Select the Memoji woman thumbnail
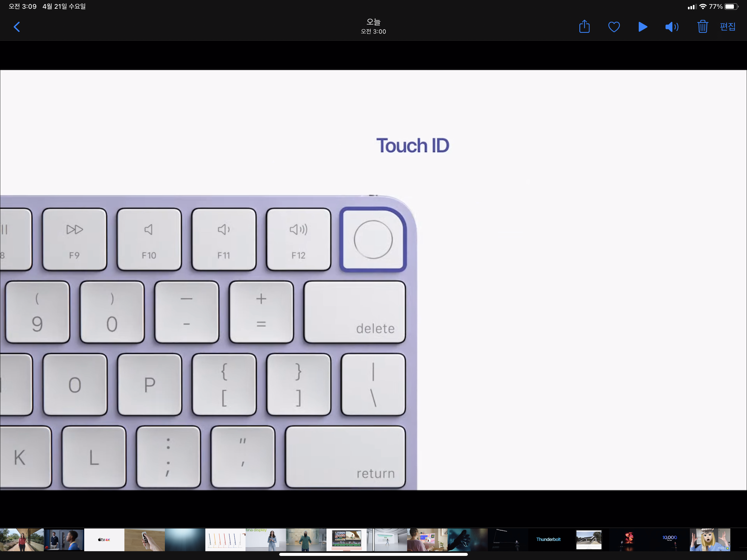The image size is (747, 560). 710,539
